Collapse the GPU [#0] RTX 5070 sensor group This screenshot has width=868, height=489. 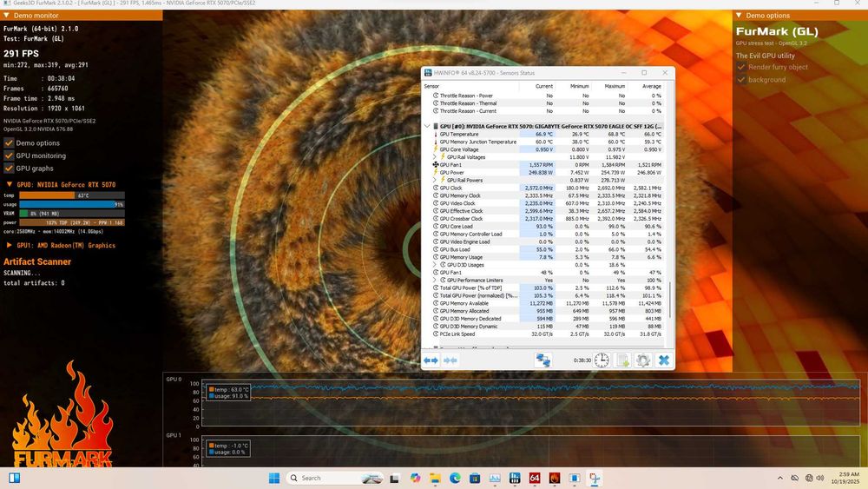(x=427, y=126)
